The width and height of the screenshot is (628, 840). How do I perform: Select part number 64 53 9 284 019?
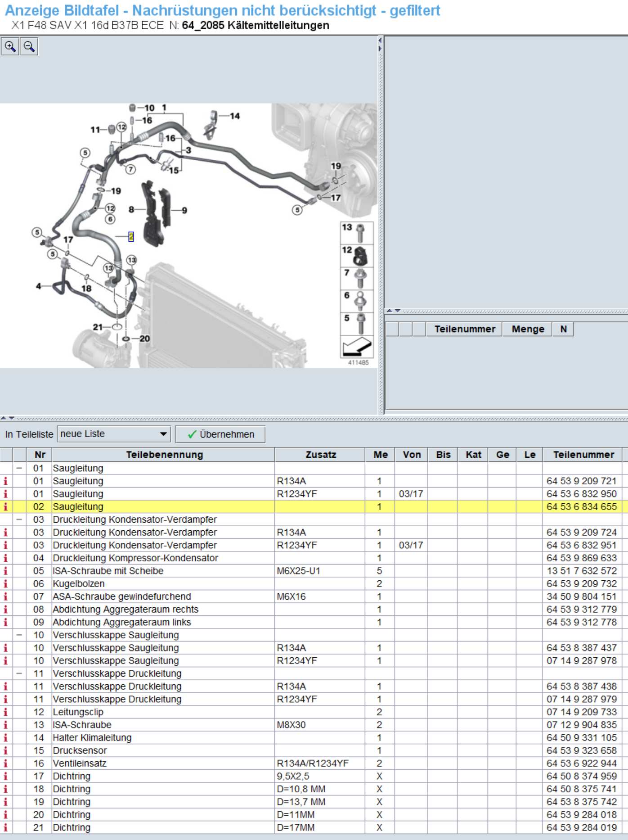581,827
